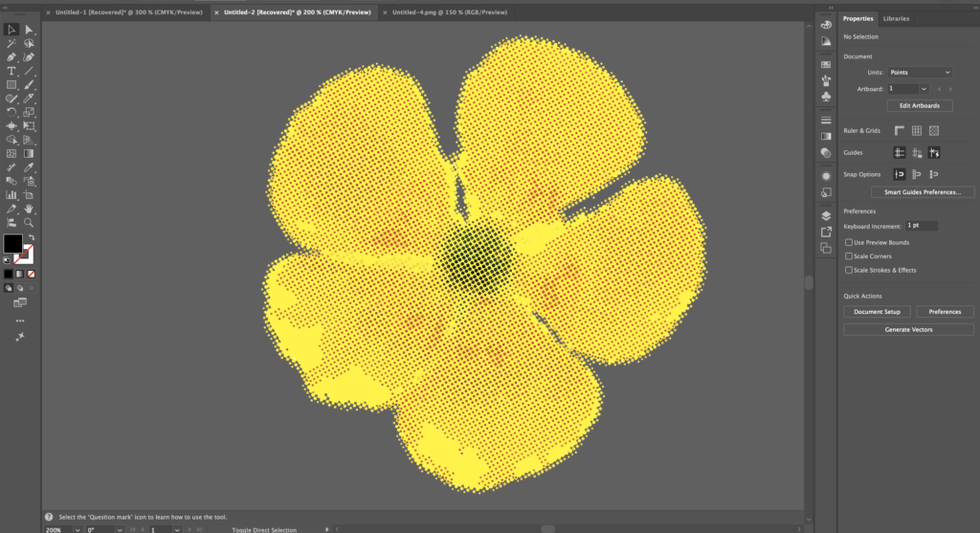
Task: Enable Use Preview Bounds checkbox
Action: pyautogui.click(x=849, y=243)
